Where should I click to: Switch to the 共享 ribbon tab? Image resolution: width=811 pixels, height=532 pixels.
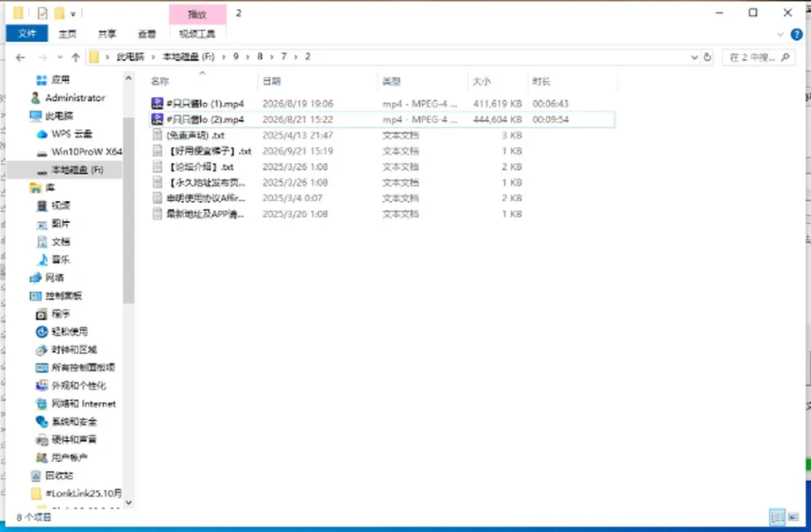(107, 34)
